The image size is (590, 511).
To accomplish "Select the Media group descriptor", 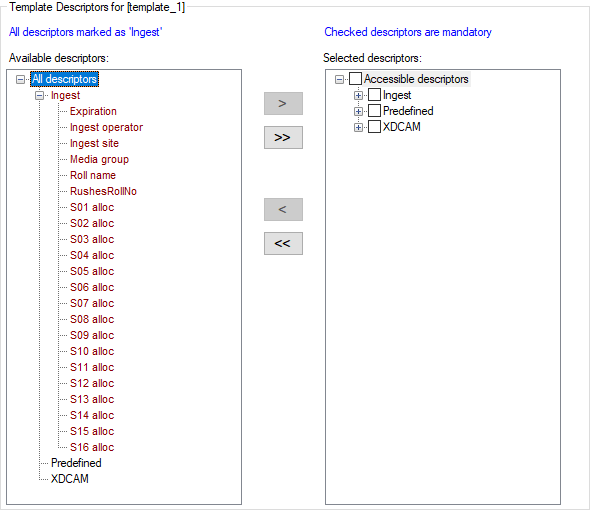I will (99, 159).
